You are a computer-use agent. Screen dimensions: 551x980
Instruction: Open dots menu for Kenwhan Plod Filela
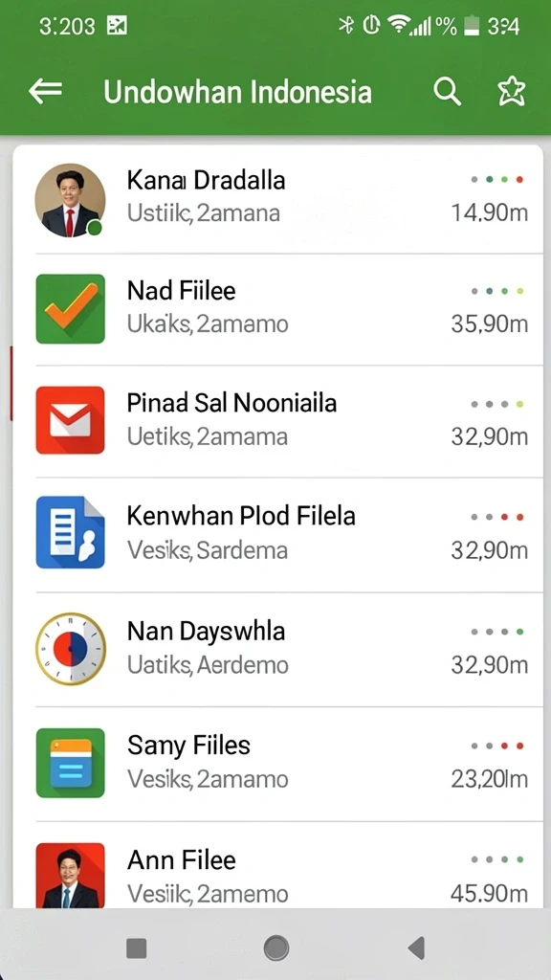[497, 518]
